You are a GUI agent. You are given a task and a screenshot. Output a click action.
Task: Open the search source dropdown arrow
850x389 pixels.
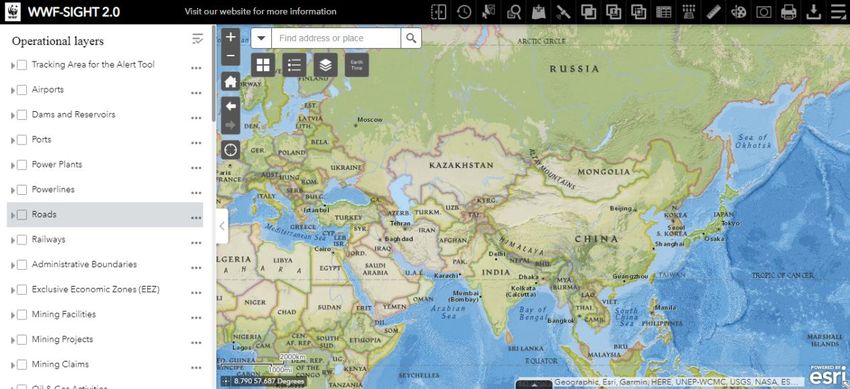tap(261, 38)
